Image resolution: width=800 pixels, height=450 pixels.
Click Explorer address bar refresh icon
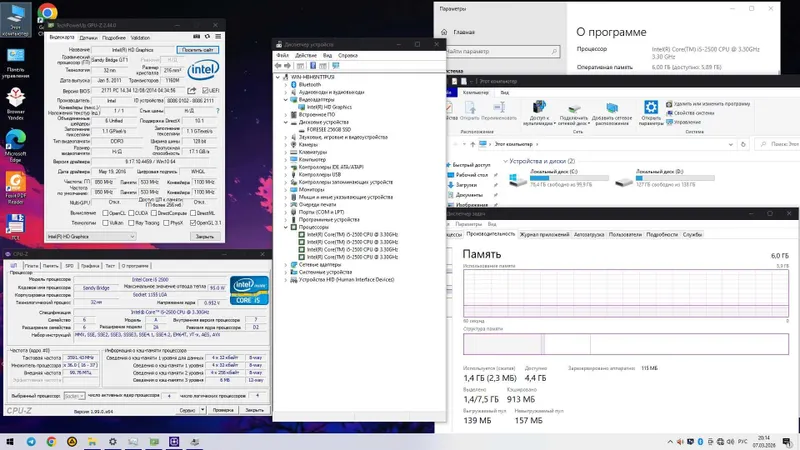[743, 144]
